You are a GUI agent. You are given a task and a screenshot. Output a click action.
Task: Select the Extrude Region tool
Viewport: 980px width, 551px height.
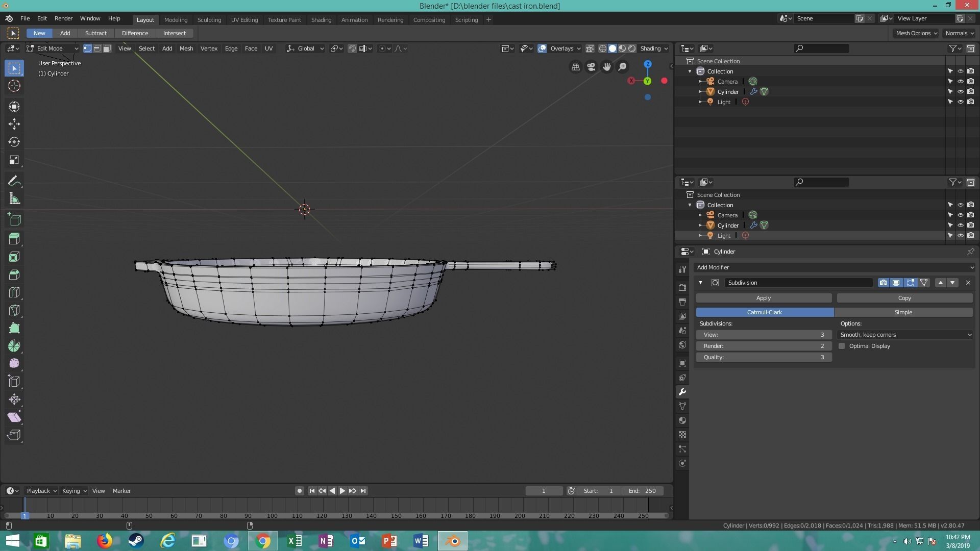click(x=14, y=238)
